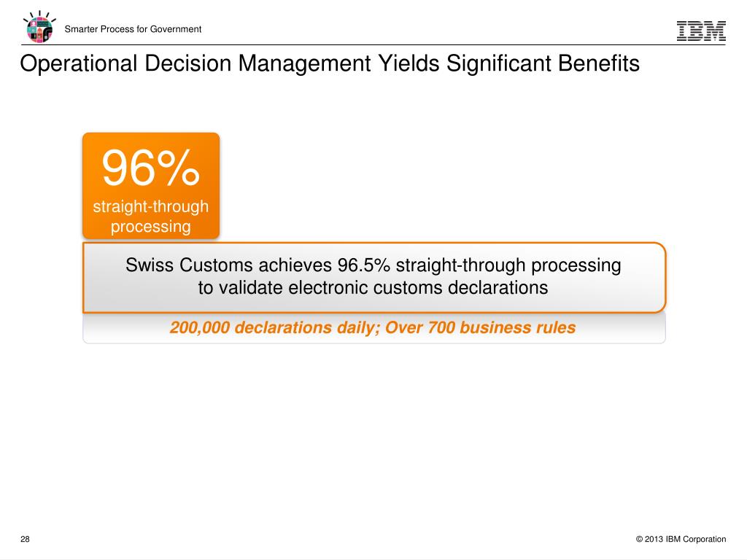
Task: Click the orange 96% callout box
Action: (151, 186)
